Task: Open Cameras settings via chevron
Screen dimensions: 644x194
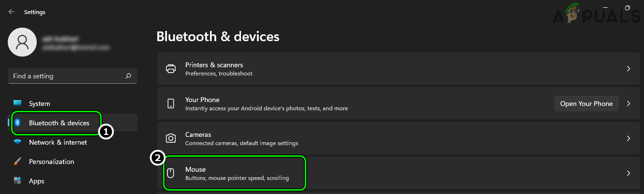Action: coord(628,138)
